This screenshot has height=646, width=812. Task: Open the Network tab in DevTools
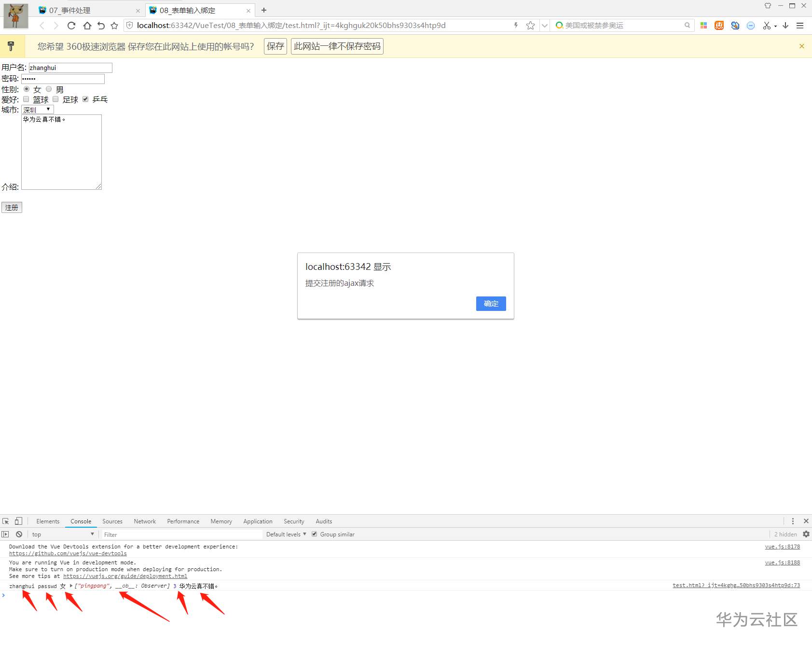pyautogui.click(x=145, y=521)
